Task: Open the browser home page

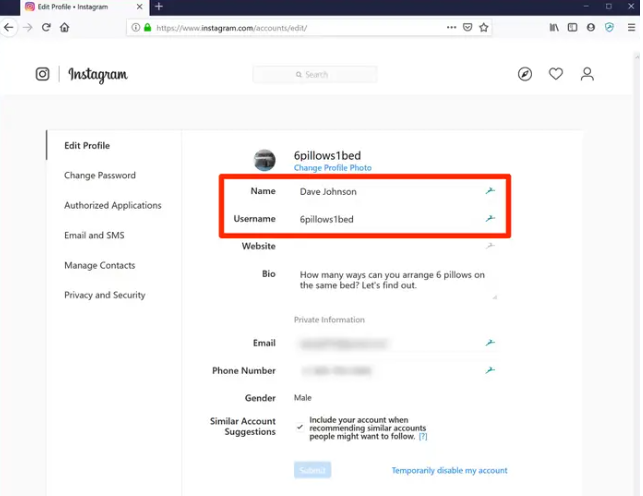Action: (64, 27)
